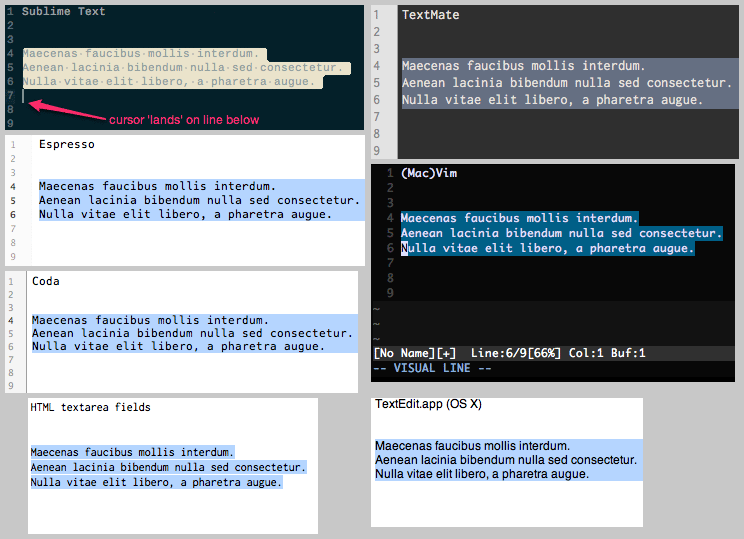
Task: Click line number 7 in Coda gutter
Action: tap(11, 360)
